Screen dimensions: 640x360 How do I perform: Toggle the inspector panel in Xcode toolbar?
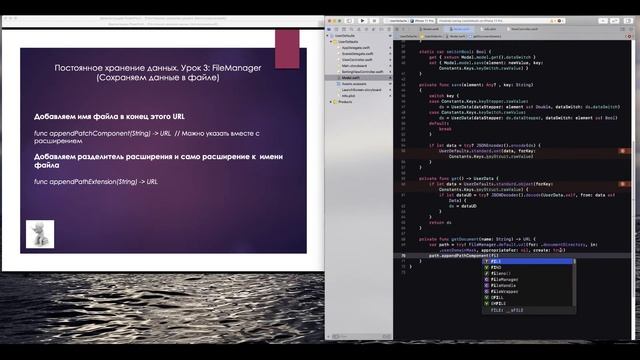coord(628,20)
